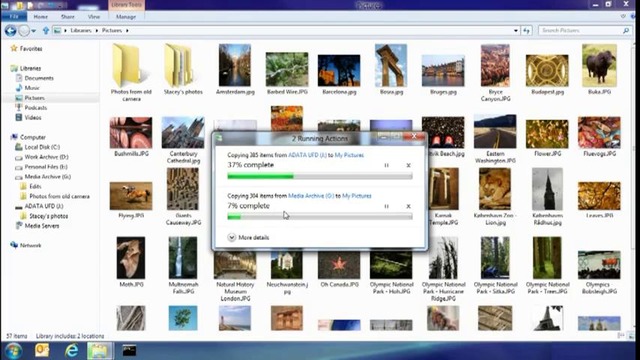Select the Canterbury Cathedral.jpg thumbnail
The height and width of the screenshot is (360, 640).
[183, 133]
